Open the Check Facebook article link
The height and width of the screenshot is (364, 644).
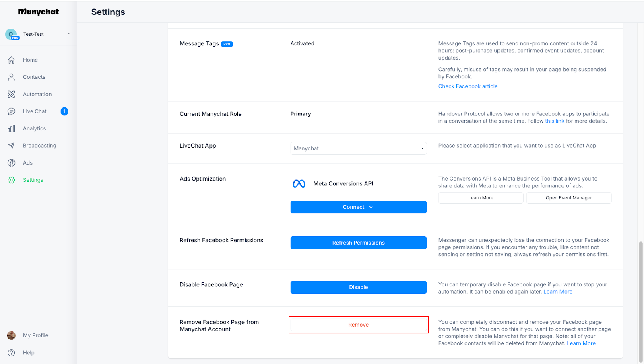click(x=468, y=86)
